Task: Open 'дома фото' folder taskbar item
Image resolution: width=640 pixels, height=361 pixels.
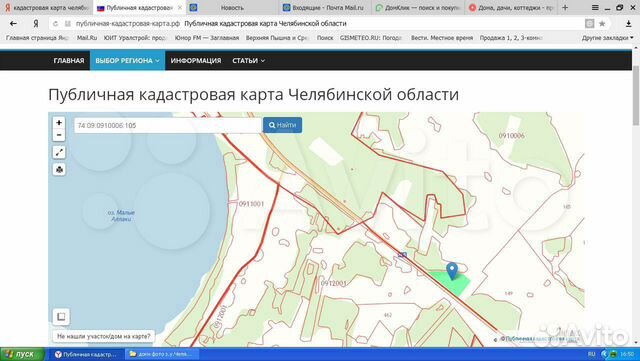Action: 161,354
